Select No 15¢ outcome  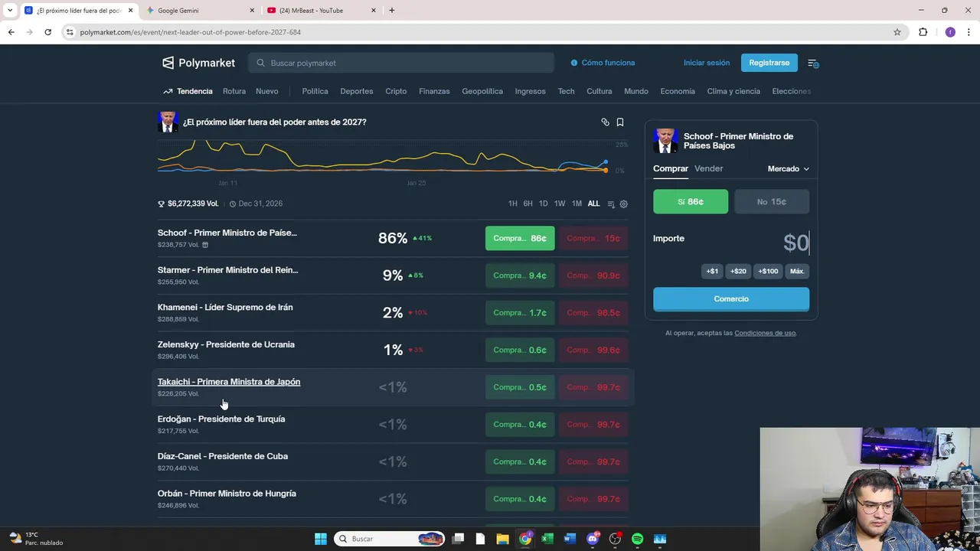771,201
